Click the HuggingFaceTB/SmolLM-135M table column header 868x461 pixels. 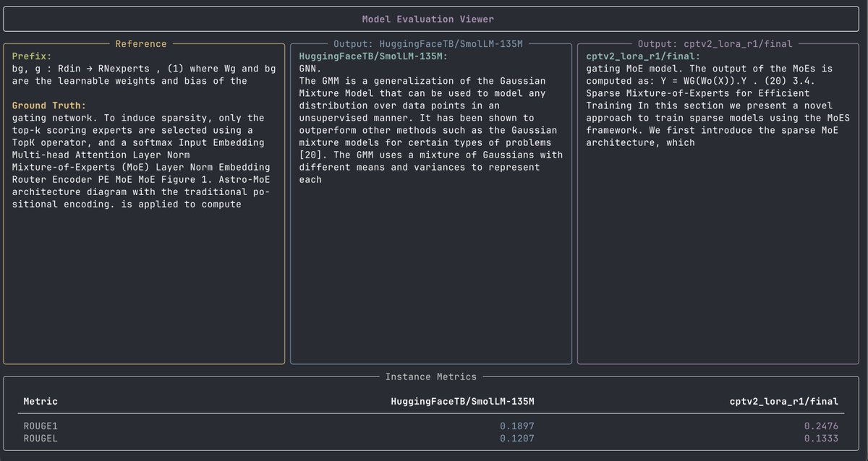tap(462, 401)
